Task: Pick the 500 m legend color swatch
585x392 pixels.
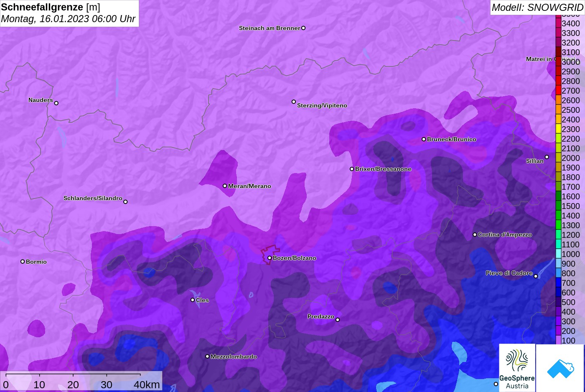Action: pos(558,302)
